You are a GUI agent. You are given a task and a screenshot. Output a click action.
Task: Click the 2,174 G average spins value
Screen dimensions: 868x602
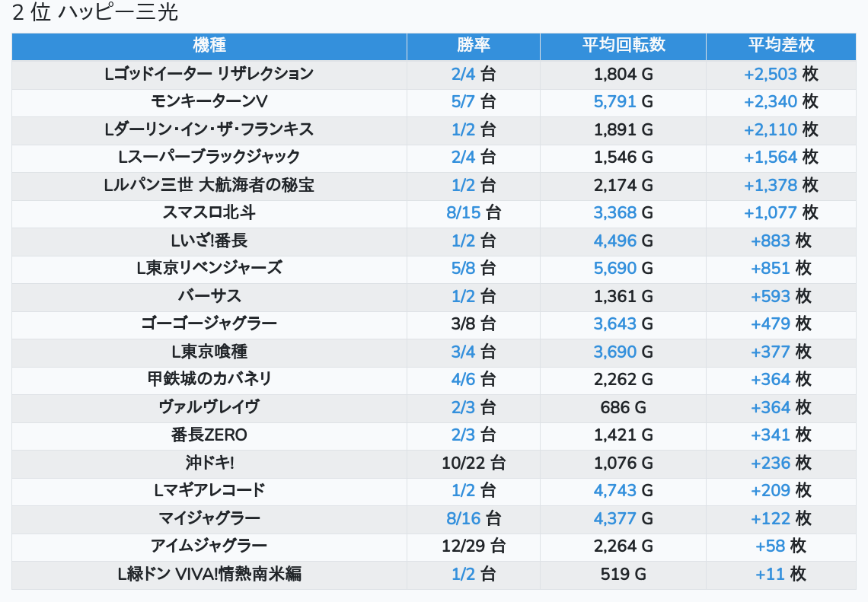(624, 185)
